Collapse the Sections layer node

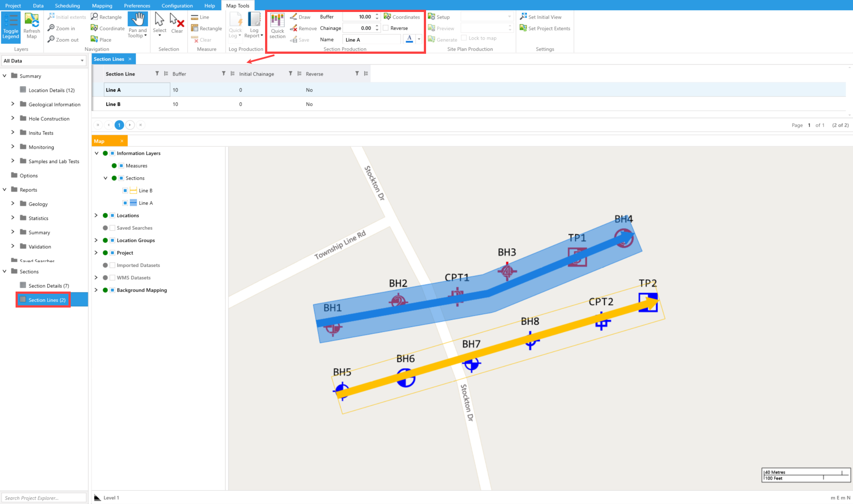coord(105,178)
